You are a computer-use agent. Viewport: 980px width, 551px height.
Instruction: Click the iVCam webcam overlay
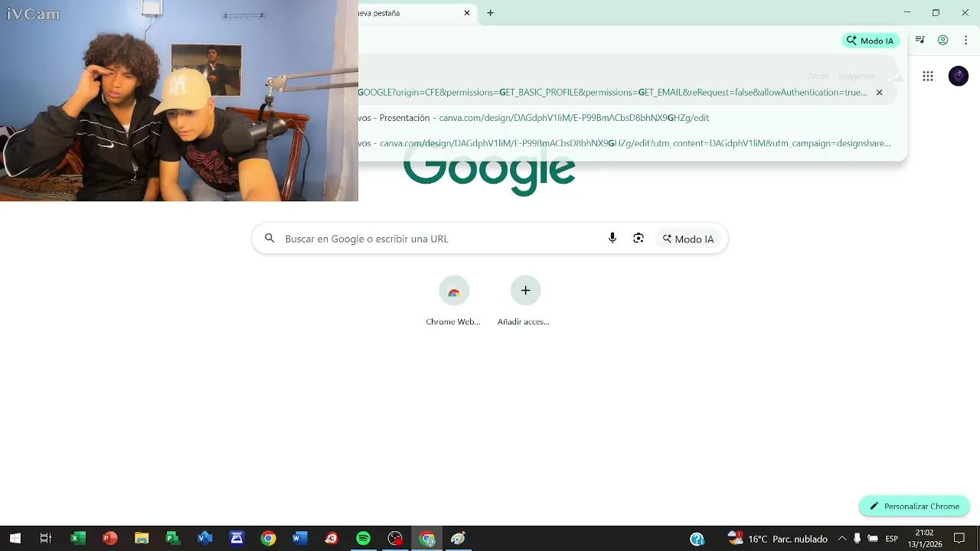tap(179, 100)
